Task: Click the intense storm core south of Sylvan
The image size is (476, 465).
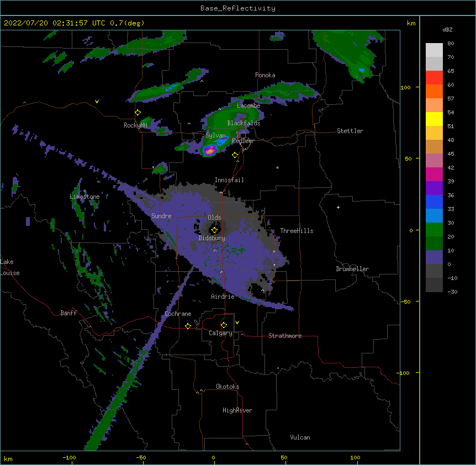Action: tap(210, 150)
